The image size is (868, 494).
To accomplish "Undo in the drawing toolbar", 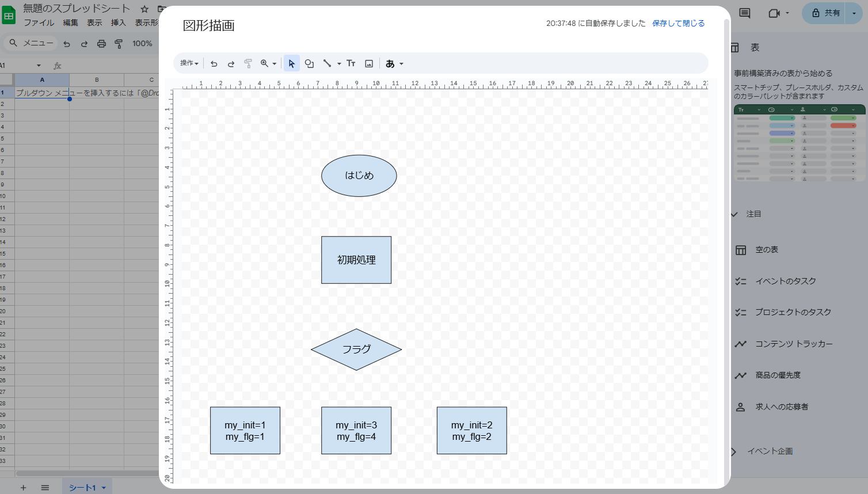I will point(214,64).
